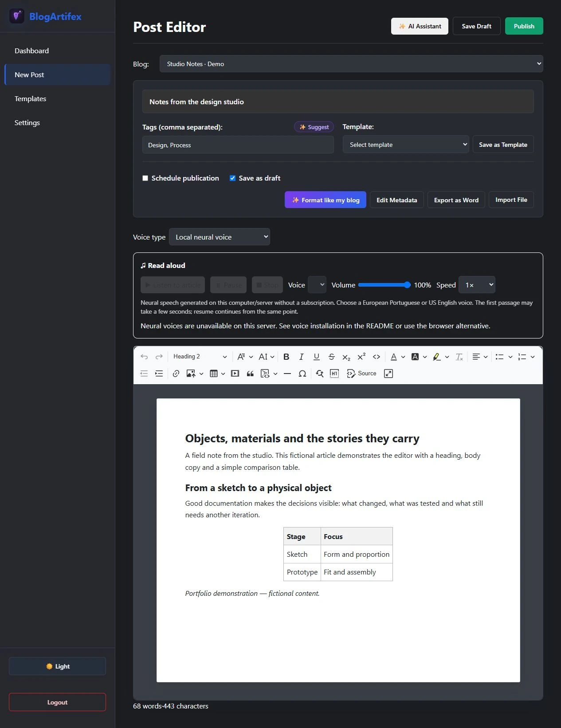This screenshot has height=728, width=561.
Task: Click the Save Draft button
Action: click(477, 26)
